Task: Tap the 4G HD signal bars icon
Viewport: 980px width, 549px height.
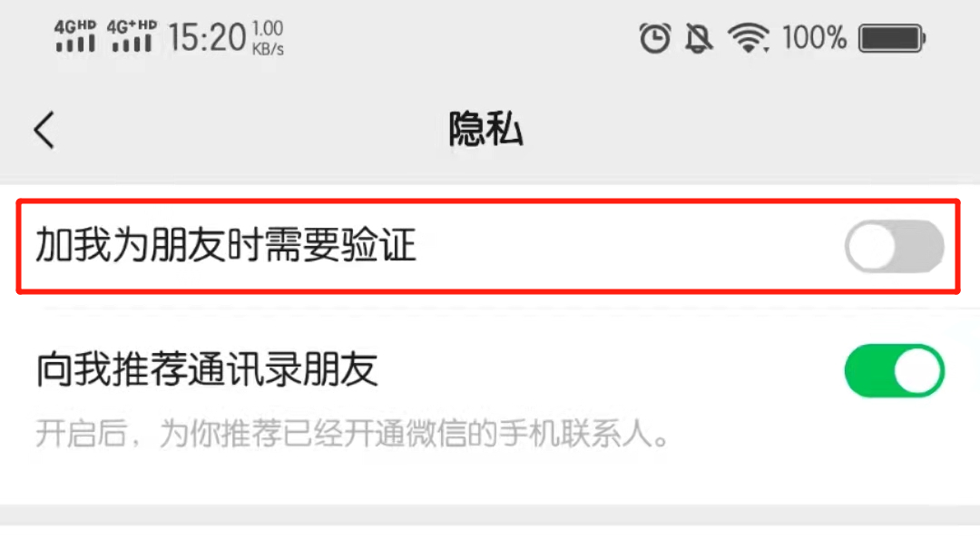Action: pos(75,36)
